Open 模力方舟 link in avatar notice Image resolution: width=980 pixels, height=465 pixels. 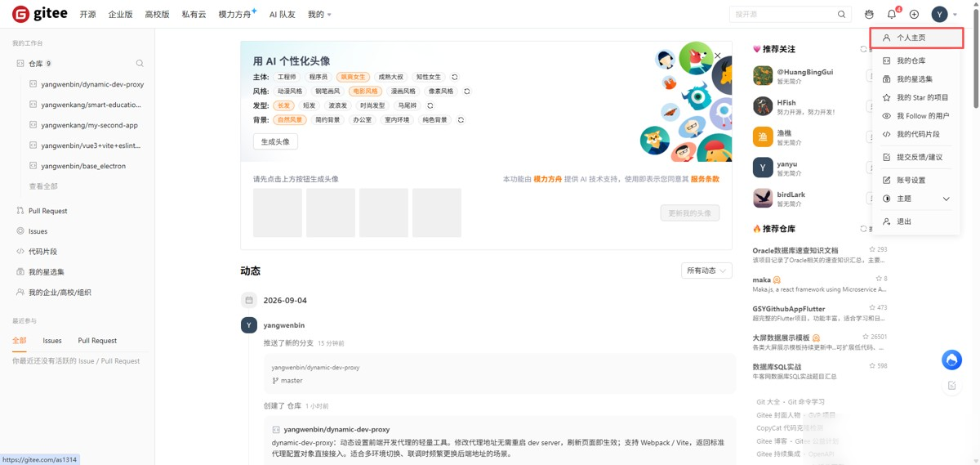[x=547, y=179]
